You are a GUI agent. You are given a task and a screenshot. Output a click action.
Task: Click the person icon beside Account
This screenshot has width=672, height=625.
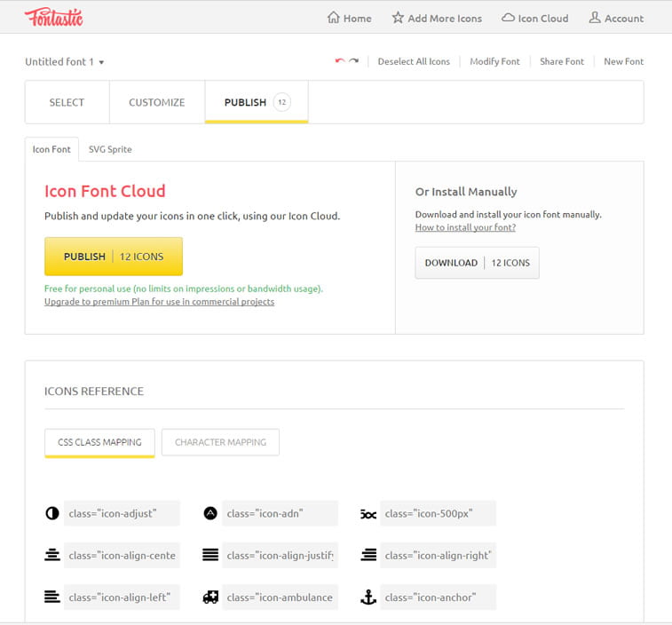click(595, 18)
